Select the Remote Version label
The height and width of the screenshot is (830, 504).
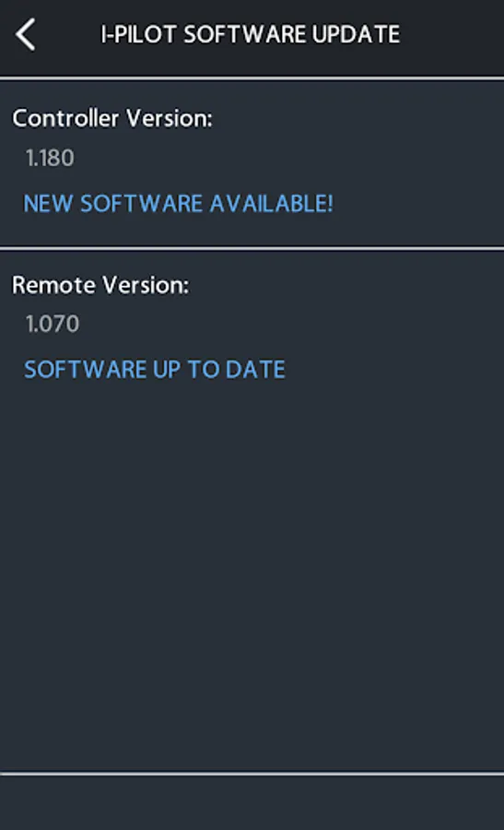click(x=100, y=285)
